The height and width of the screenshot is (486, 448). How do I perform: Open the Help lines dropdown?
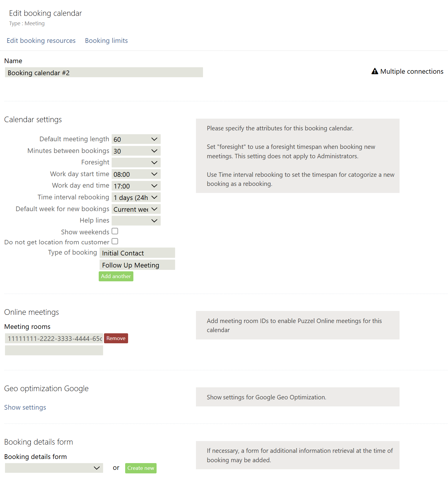(x=136, y=221)
